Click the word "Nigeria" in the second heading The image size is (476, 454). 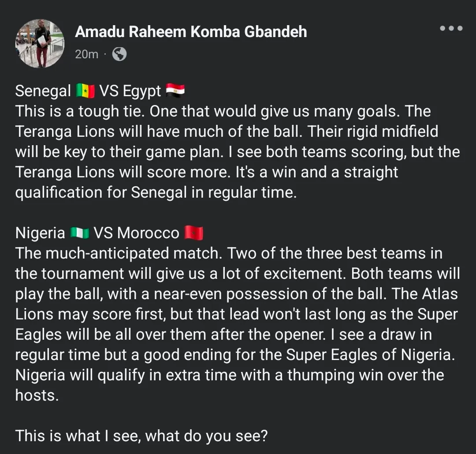[40, 233]
